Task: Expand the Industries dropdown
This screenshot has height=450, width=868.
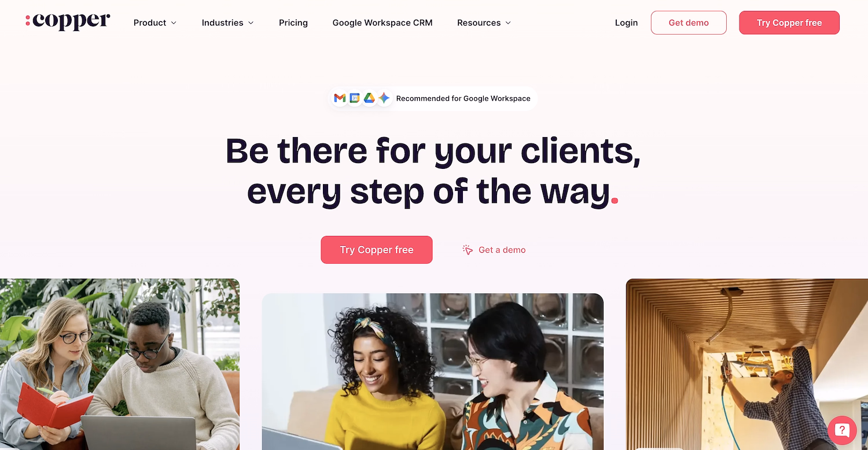Action: pyautogui.click(x=227, y=23)
